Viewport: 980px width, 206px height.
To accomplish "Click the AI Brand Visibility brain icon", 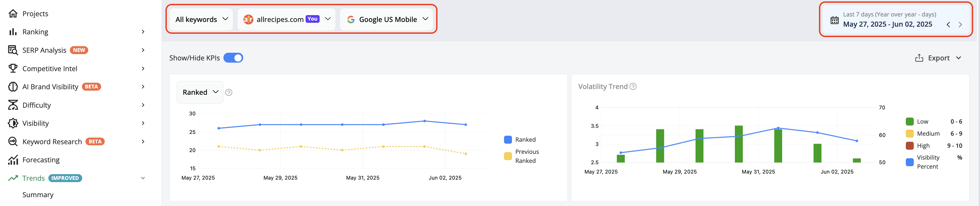I will click(13, 87).
